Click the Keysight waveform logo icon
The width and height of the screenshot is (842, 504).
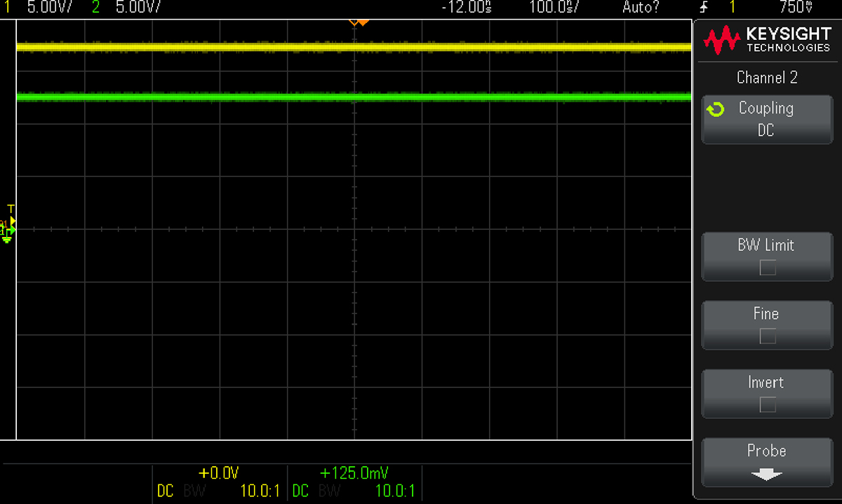point(722,40)
